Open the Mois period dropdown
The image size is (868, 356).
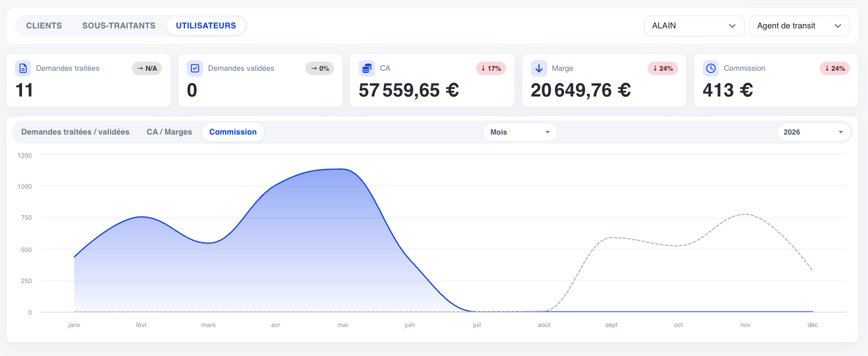point(520,132)
